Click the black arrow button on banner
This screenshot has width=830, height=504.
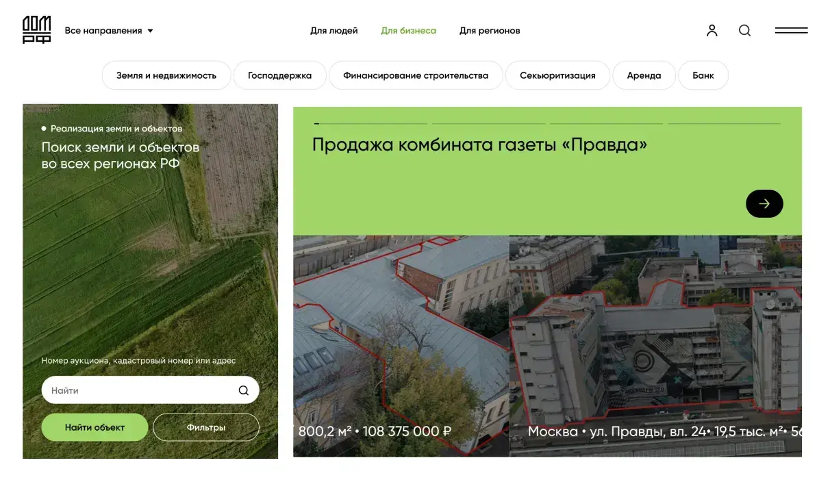tap(764, 203)
